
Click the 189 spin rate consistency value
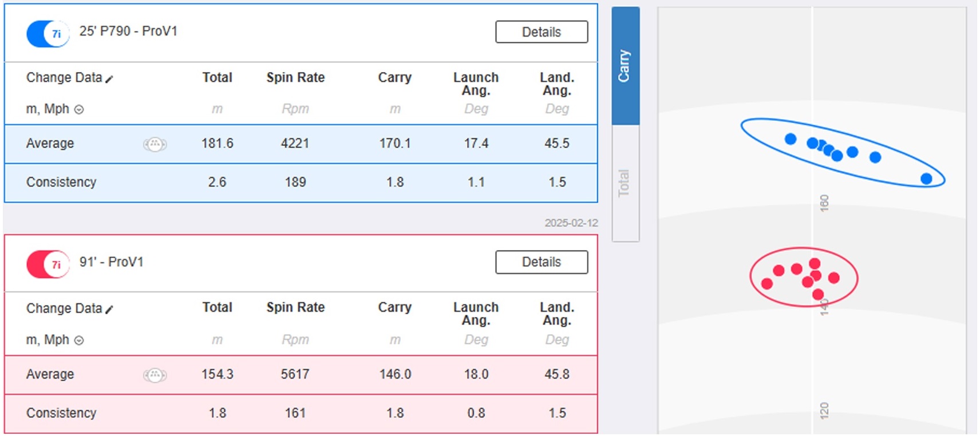295,182
